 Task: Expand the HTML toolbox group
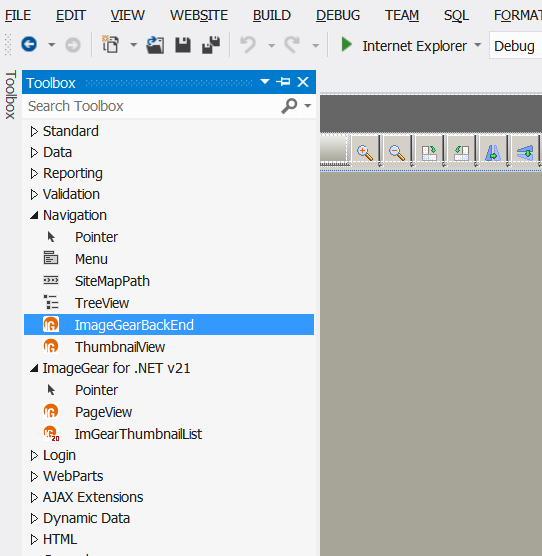[x=34, y=539]
